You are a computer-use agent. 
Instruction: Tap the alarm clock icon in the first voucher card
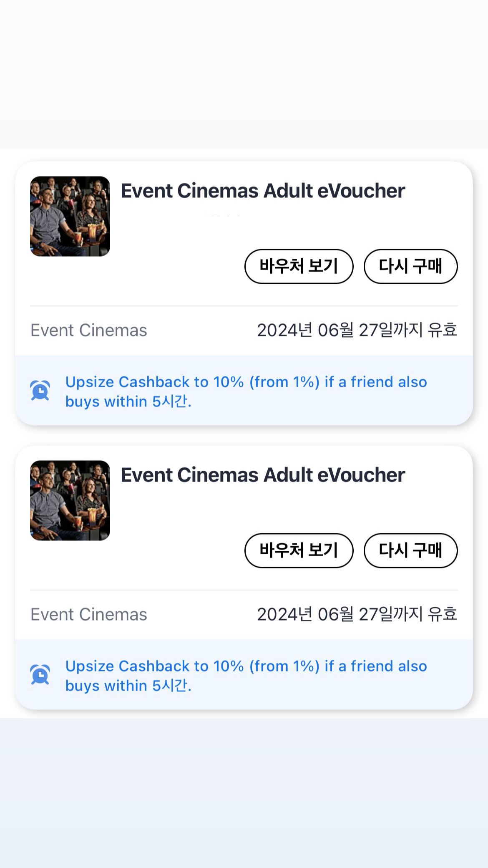coord(40,391)
